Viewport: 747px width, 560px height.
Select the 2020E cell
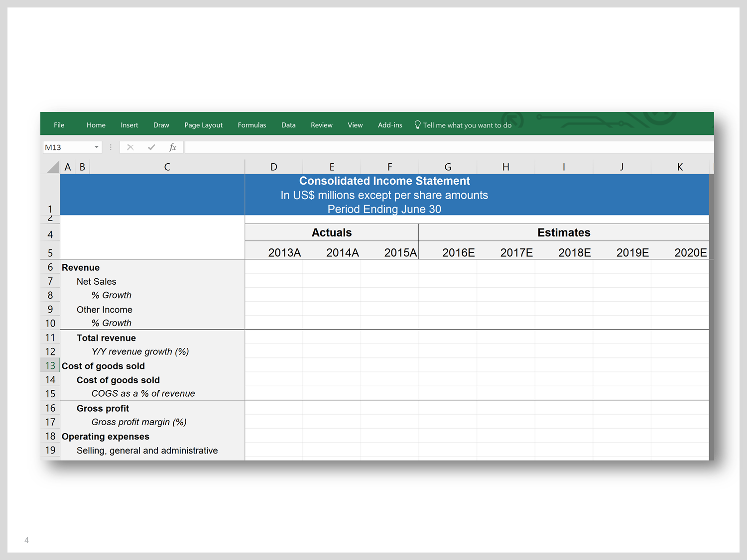tap(680, 251)
